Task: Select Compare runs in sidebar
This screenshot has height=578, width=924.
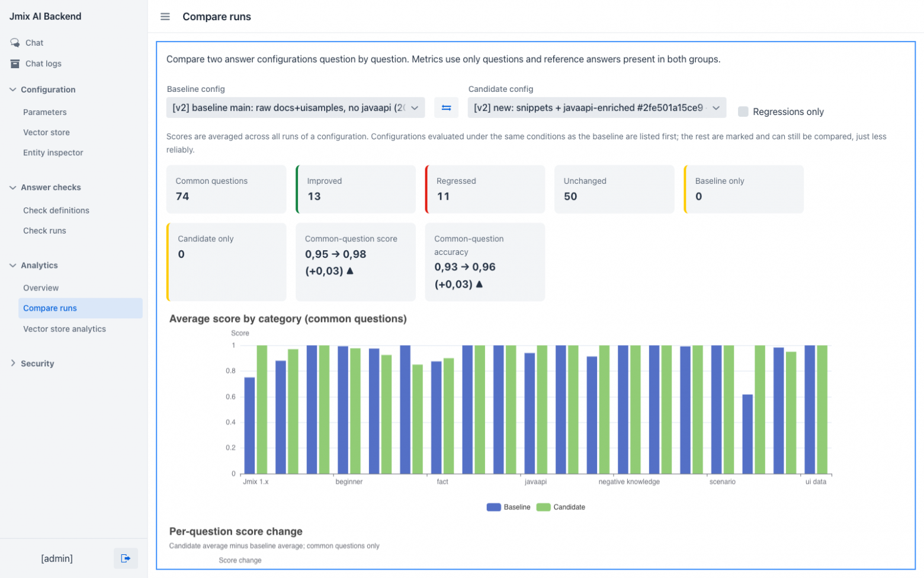Action: tap(81, 308)
